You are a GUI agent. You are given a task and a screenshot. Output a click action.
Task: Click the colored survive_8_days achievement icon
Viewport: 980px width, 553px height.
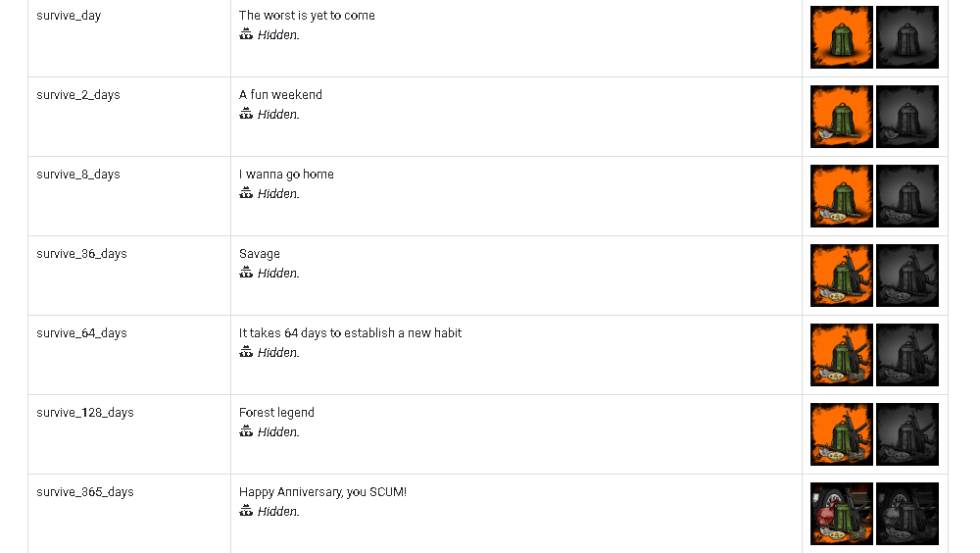841,196
